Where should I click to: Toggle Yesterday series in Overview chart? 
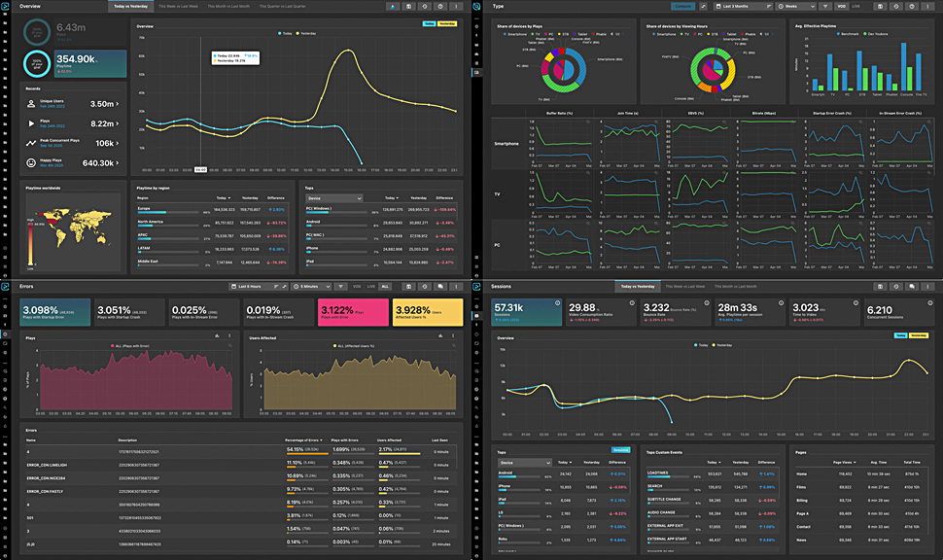[306, 34]
